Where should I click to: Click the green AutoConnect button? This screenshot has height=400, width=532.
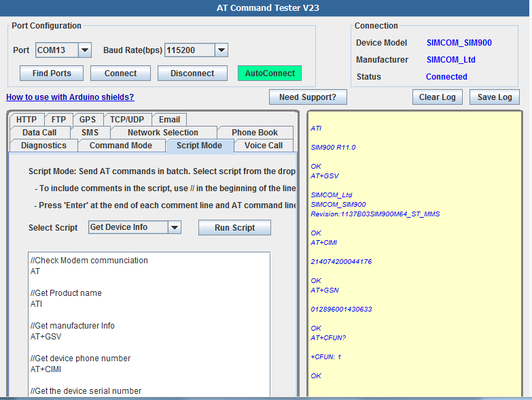(270, 73)
